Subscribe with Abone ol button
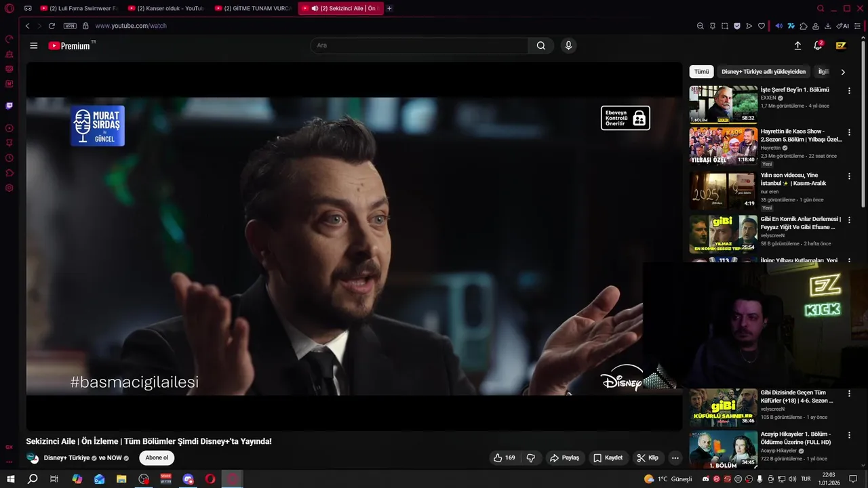 click(x=157, y=457)
